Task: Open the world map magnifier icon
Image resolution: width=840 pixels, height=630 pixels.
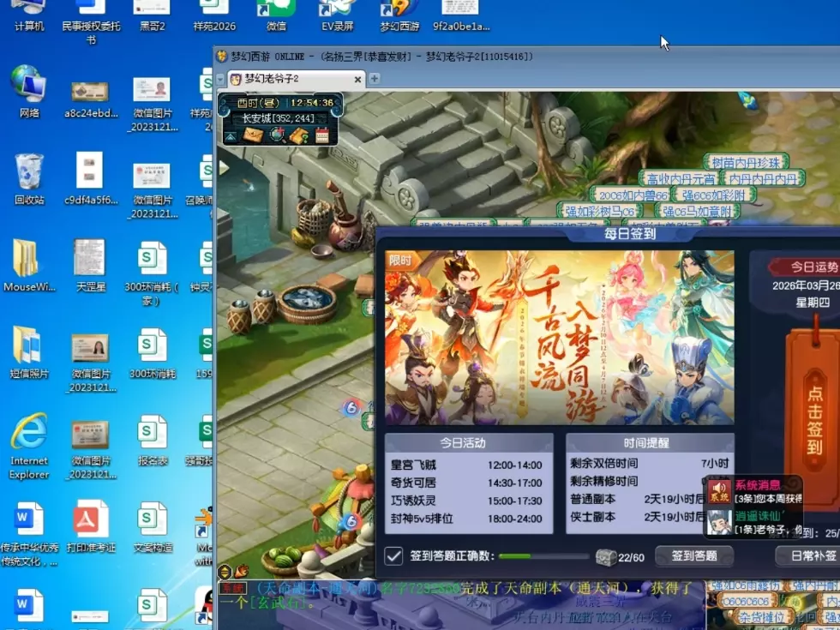Action: 277,135
